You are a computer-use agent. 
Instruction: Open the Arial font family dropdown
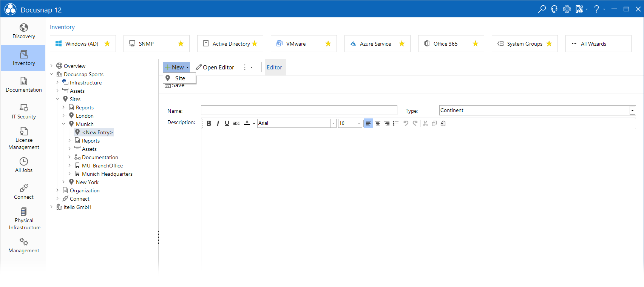[x=297, y=123]
